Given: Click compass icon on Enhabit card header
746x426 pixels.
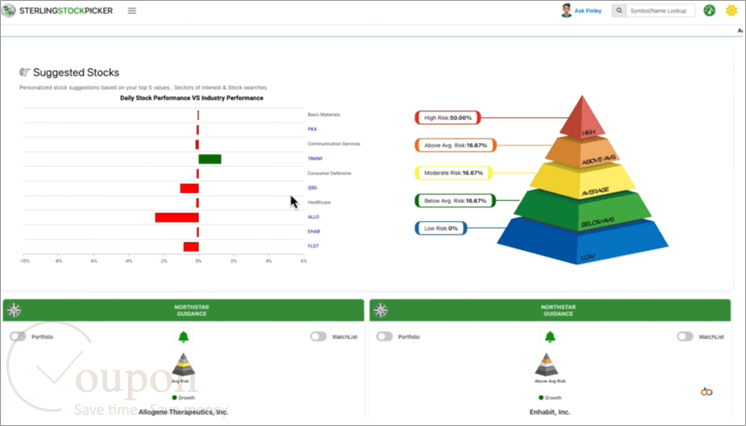Looking at the screenshot, I should [x=381, y=310].
